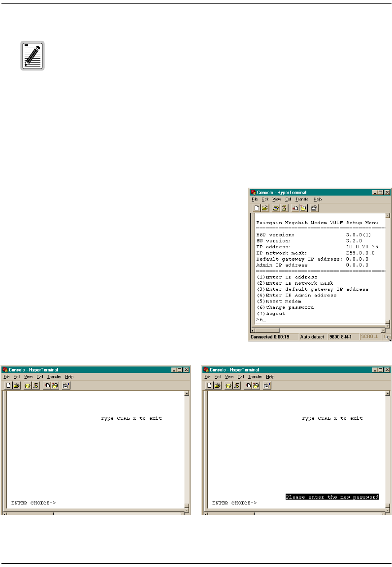Click 'Auto detect' status bar entry
392x567 pixels.
pyautogui.click(x=312, y=337)
